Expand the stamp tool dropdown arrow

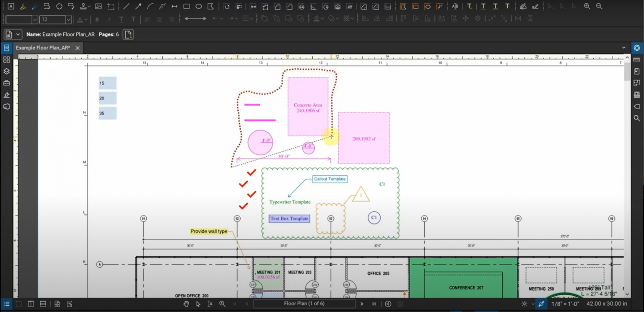point(88,6)
